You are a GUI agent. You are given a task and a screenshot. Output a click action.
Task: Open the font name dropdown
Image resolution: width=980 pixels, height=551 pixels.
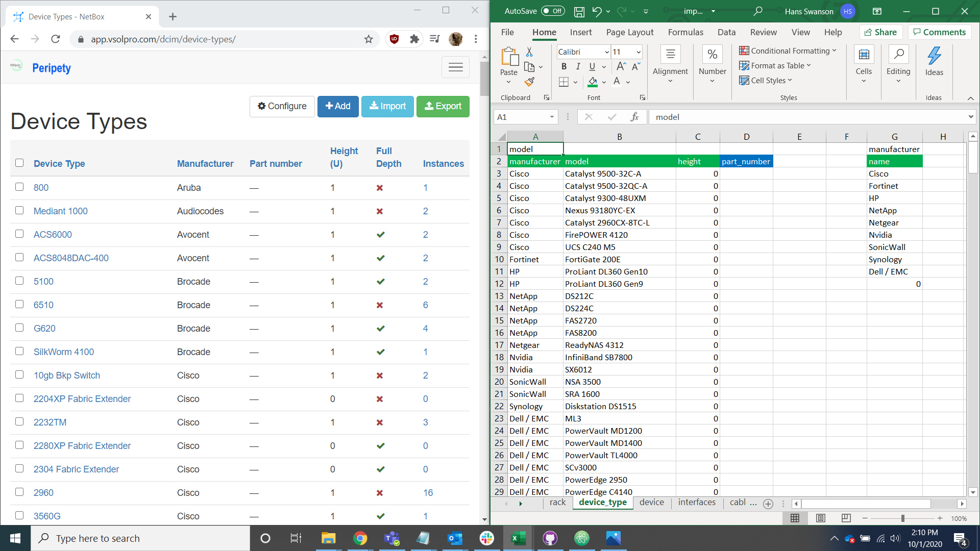[x=607, y=52]
